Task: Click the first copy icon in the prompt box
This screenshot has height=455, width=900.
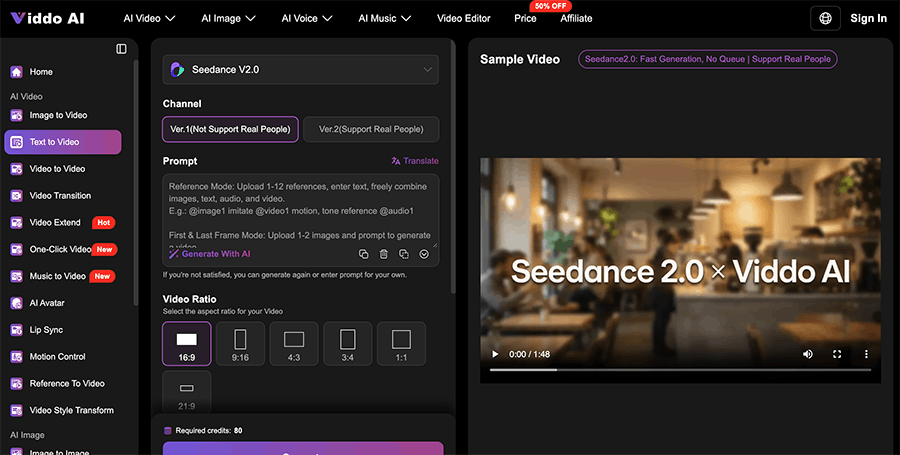Action: (364, 254)
